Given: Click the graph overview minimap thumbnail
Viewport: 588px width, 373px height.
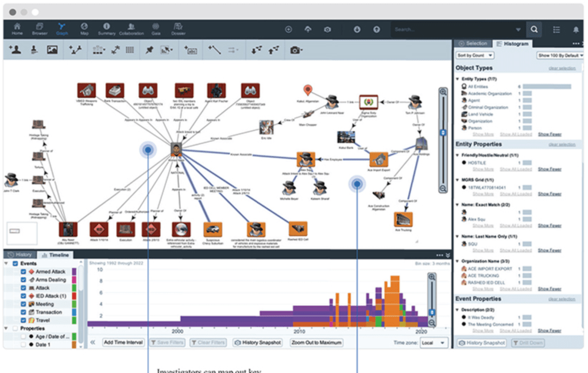Looking at the screenshot, I should (22, 233).
